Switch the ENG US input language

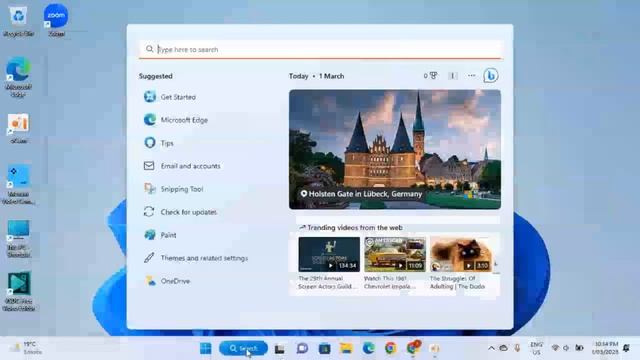[536, 348]
